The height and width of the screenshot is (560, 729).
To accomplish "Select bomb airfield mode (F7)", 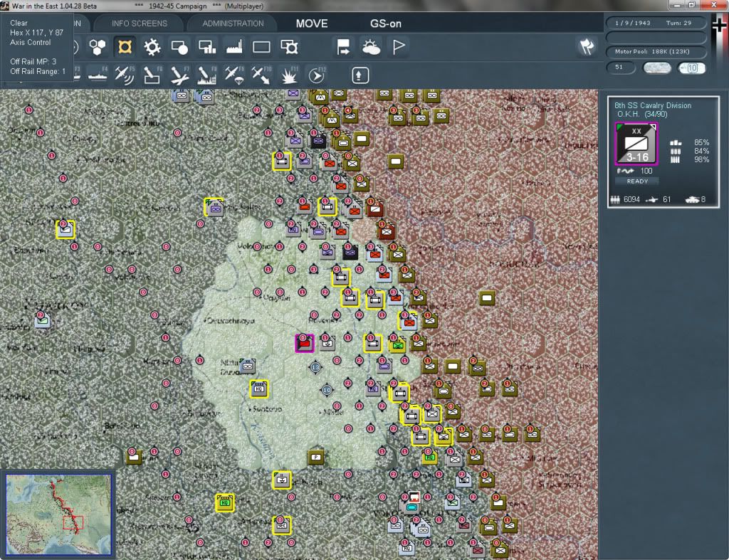I will click(179, 75).
